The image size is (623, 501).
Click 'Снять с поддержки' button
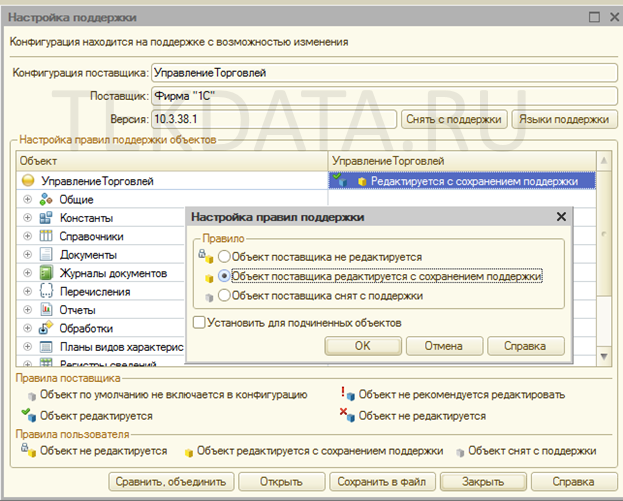[454, 119]
